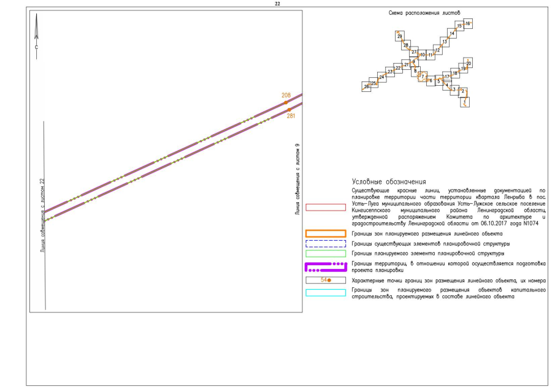Click the cyan outlined legend swatch
Image resolution: width=555 pixels, height=392 pixels.
pyautogui.click(x=326, y=293)
